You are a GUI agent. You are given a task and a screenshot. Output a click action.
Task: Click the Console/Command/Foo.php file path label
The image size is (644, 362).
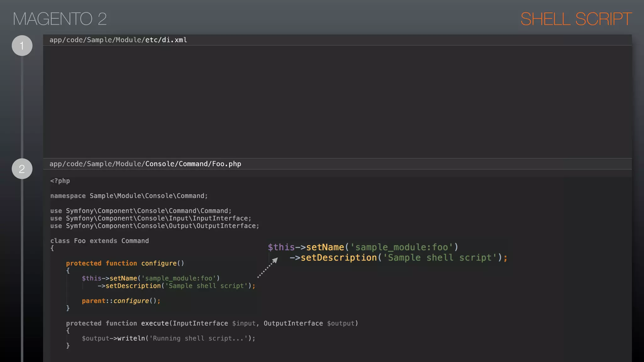145,164
